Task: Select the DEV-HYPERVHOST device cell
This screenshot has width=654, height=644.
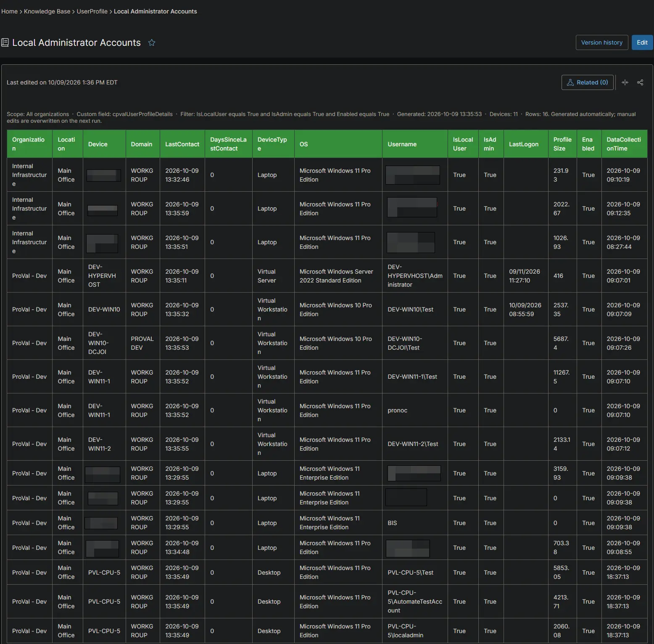Action: pyautogui.click(x=104, y=276)
